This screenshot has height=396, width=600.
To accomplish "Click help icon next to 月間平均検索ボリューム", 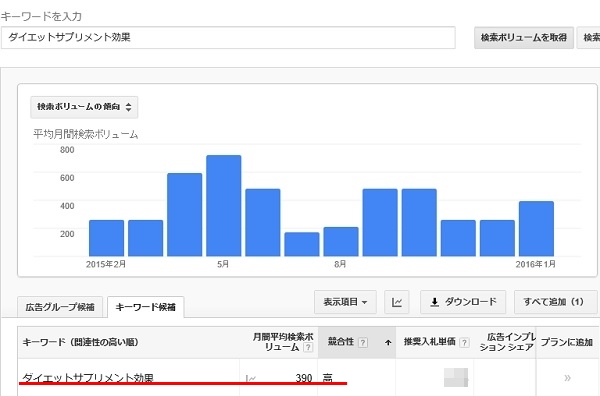I will click(308, 347).
